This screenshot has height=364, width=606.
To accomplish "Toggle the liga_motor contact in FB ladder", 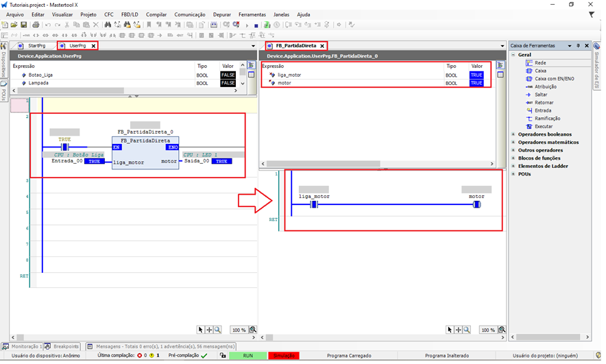I will pyautogui.click(x=315, y=204).
